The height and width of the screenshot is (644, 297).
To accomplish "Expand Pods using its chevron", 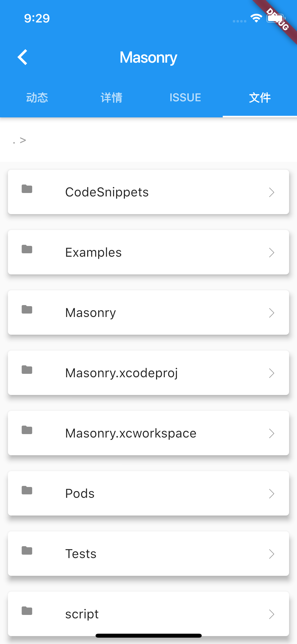I will [272, 494].
